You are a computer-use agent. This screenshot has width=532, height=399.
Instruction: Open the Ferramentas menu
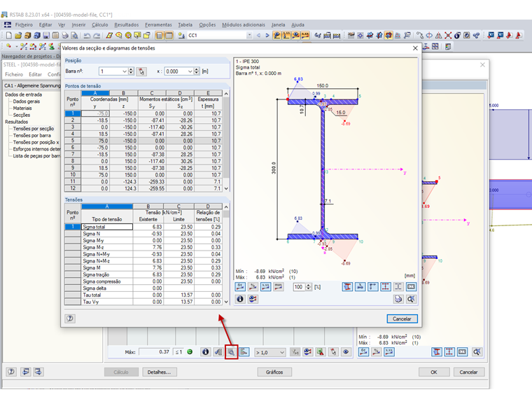(x=157, y=24)
